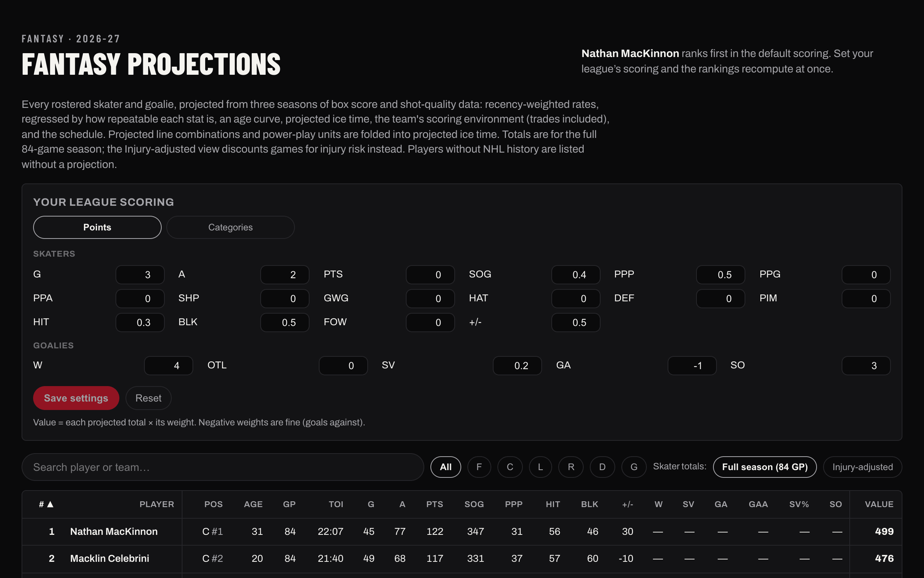The image size is (924, 578).
Task: Edit the PIM weight field
Action: [x=866, y=299]
